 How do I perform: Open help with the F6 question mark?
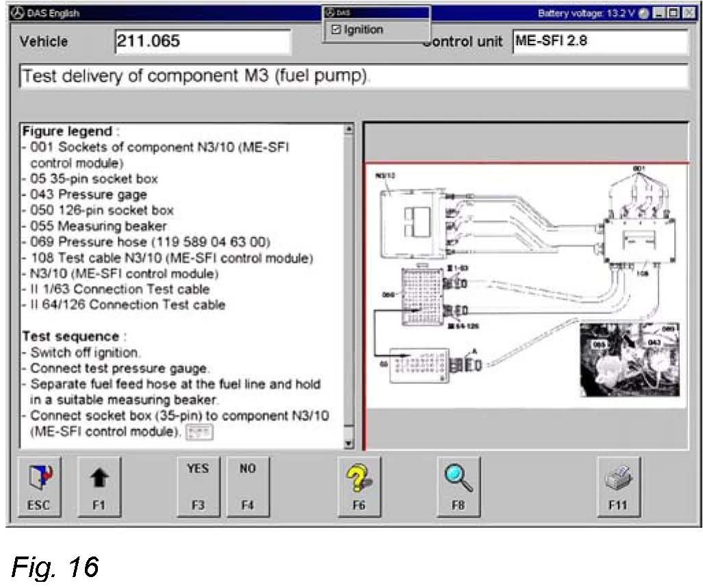coord(359,487)
